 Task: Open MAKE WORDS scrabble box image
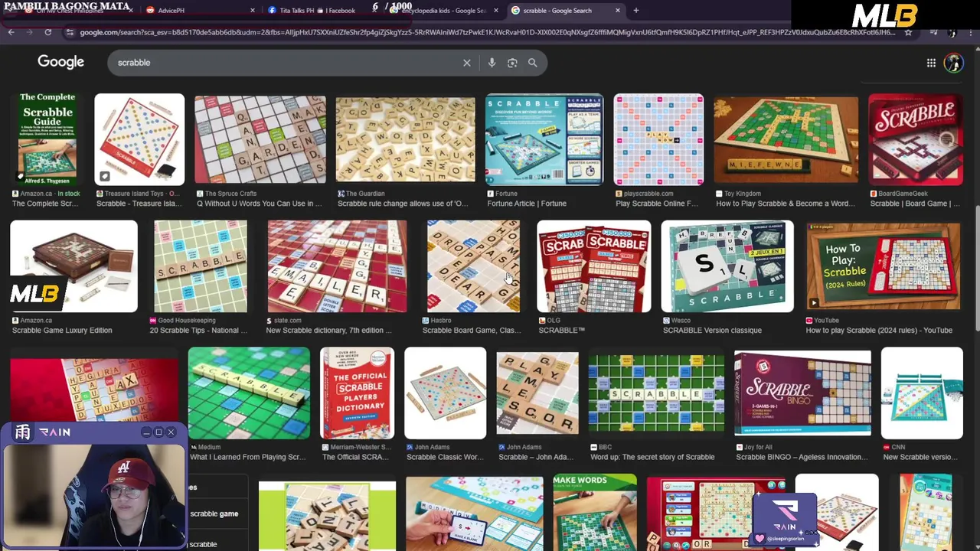(x=595, y=513)
